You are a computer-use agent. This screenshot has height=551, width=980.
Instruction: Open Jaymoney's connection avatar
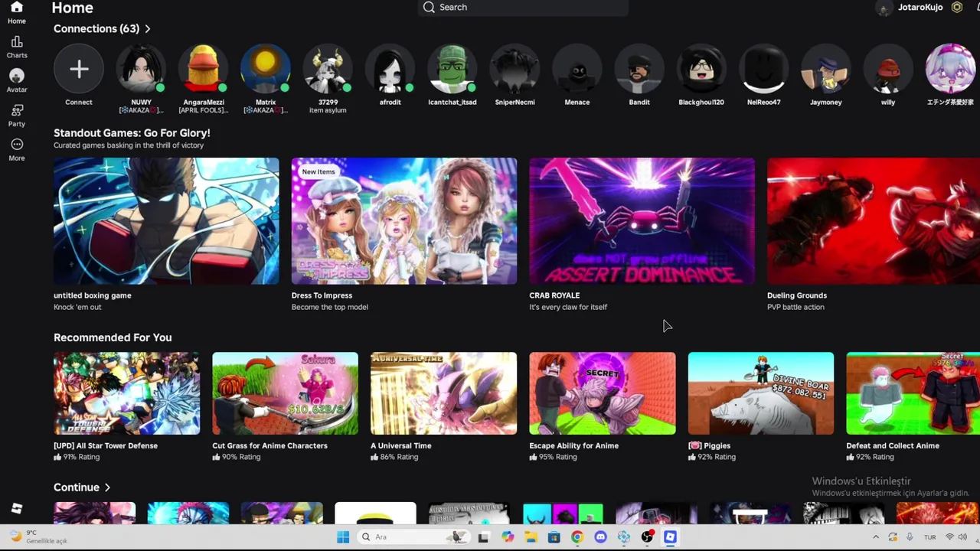826,69
